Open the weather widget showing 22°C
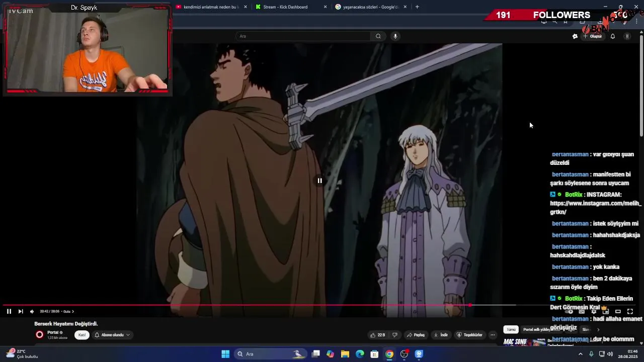 point(23,354)
